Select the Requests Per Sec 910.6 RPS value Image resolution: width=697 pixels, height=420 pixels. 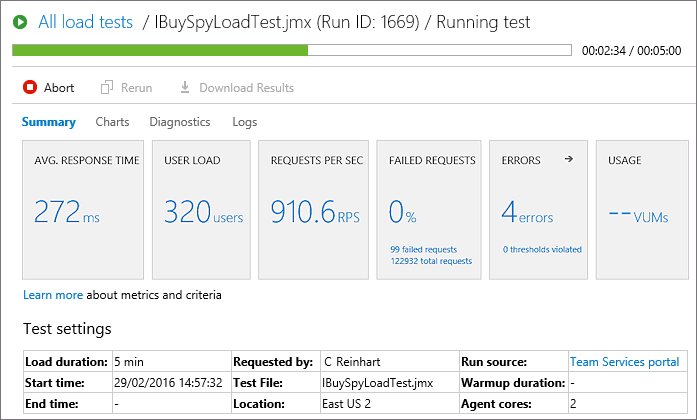coord(315,212)
